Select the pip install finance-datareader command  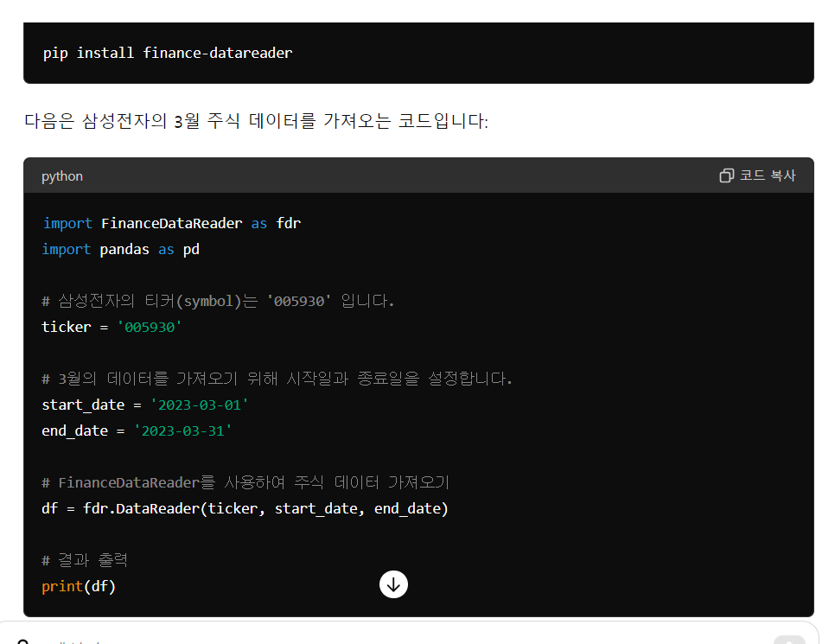pos(168,53)
